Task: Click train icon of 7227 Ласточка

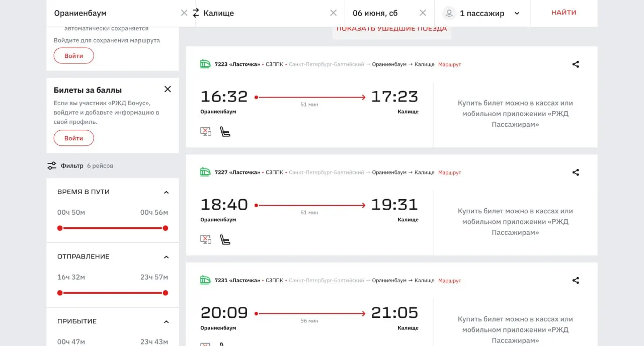Action: tap(205, 172)
